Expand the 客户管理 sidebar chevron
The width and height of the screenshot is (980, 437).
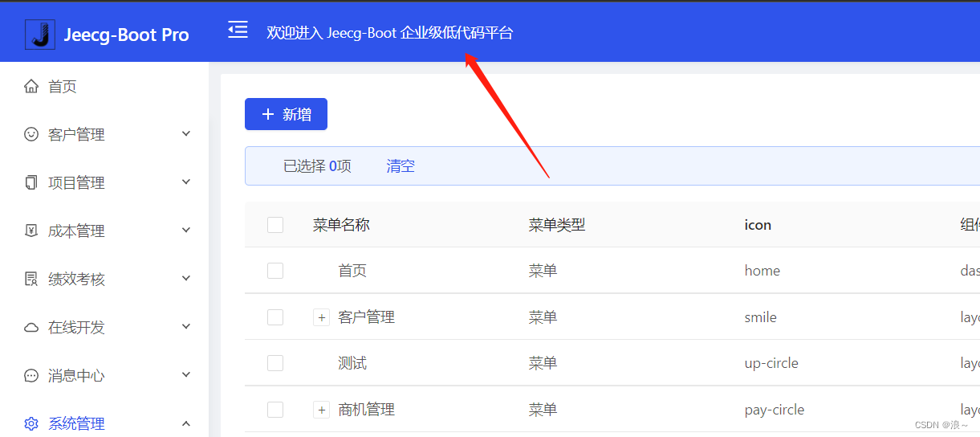point(186,134)
